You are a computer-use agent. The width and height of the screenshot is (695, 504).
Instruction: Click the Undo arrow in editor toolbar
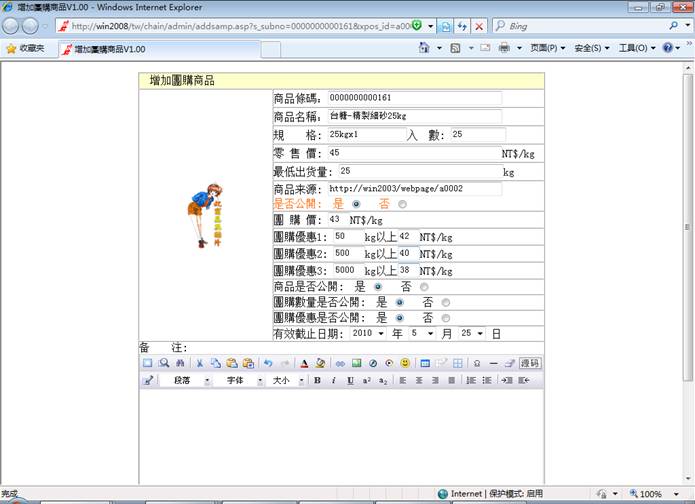click(268, 363)
